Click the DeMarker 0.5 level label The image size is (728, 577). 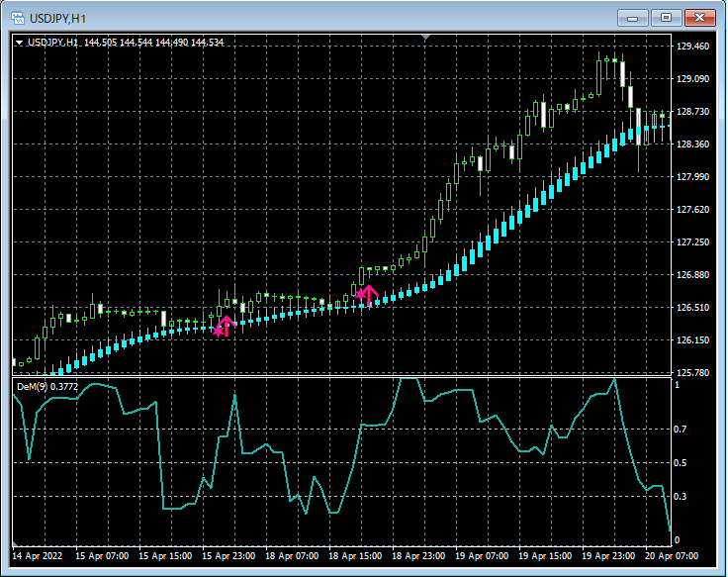(681, 463)
